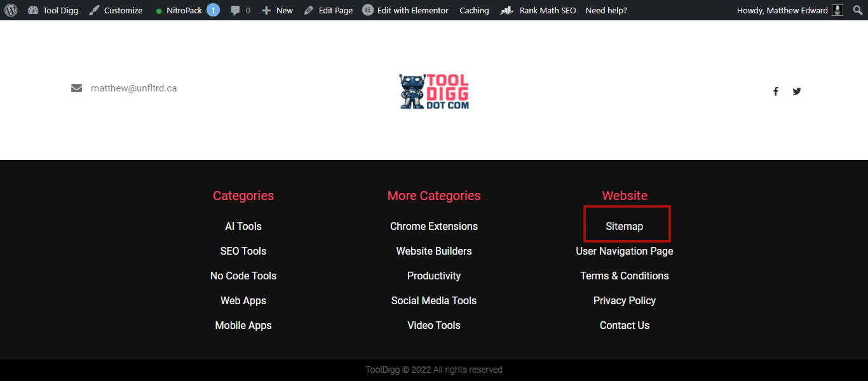Click the Website footer heading
868x381 pixels.
click(x=625, y=196)
